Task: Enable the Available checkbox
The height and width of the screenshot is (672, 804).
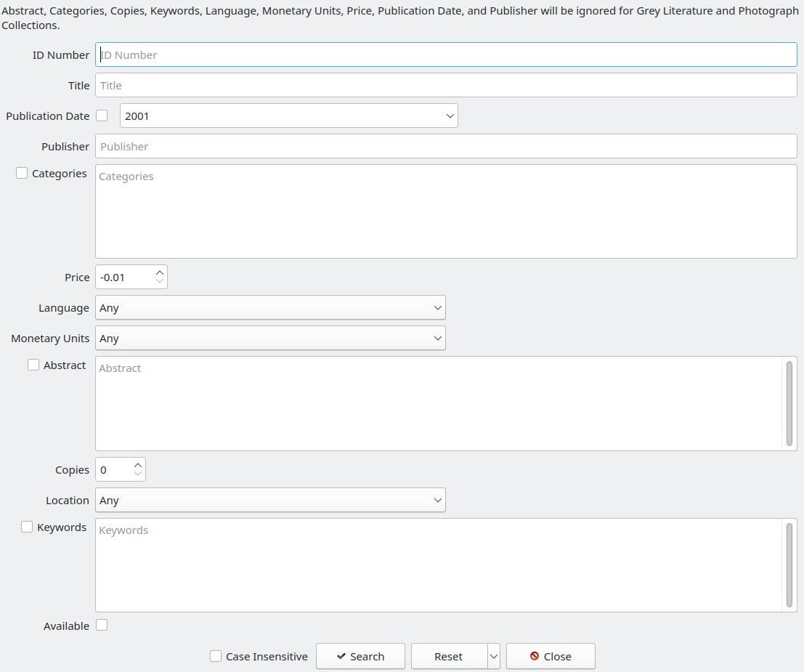Action: (x=102, y=625)
